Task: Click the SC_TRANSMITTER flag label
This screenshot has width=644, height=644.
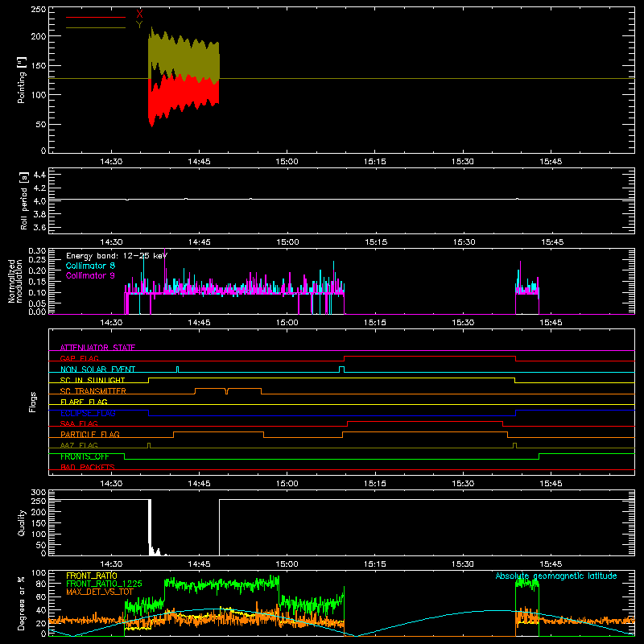Action: [93, 391]
